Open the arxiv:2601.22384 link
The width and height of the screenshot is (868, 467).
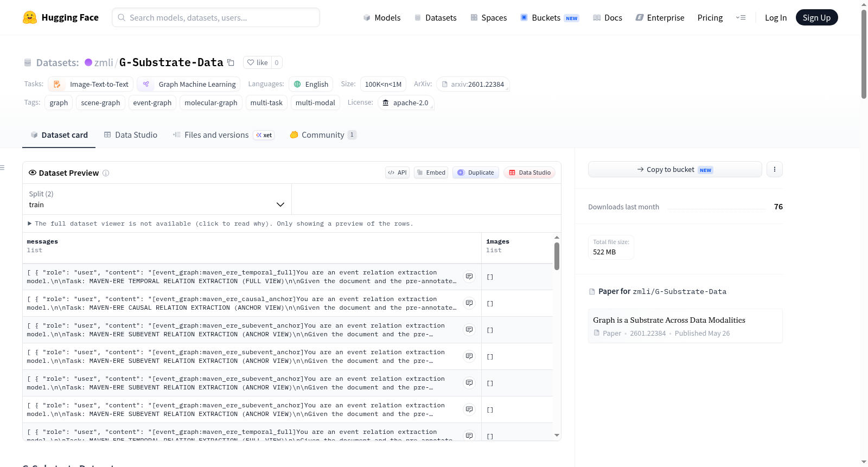tap(473, 84)
